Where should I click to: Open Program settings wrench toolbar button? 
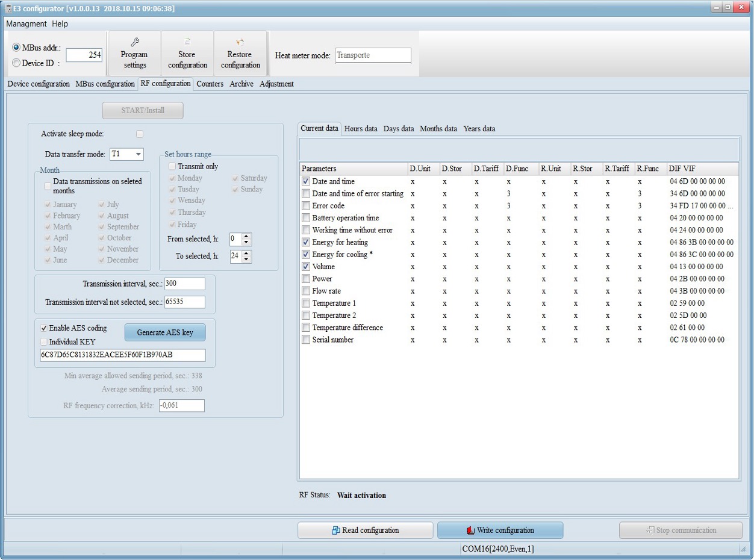pos(134,53)
